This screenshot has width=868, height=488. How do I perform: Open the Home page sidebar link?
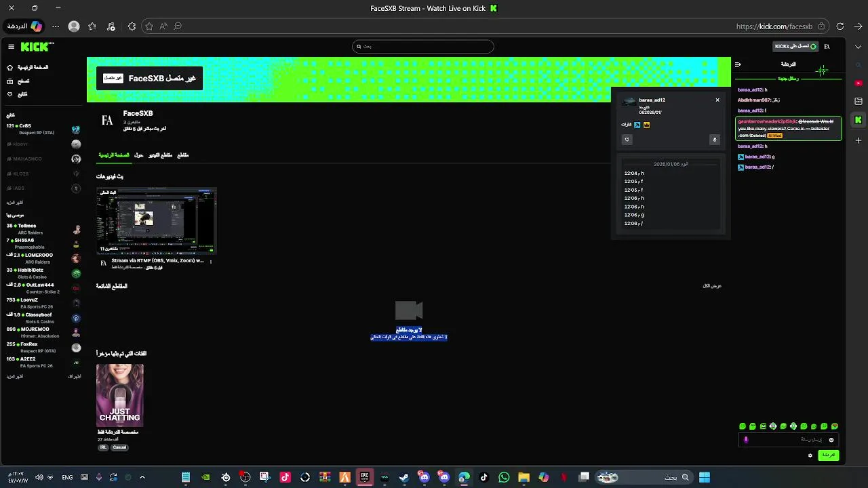28,68
